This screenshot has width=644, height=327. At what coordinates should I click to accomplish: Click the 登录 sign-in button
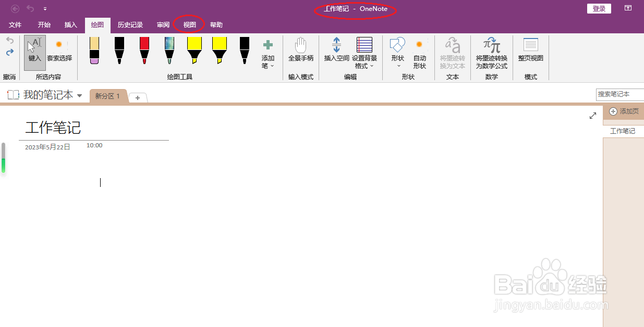(599, 8)
